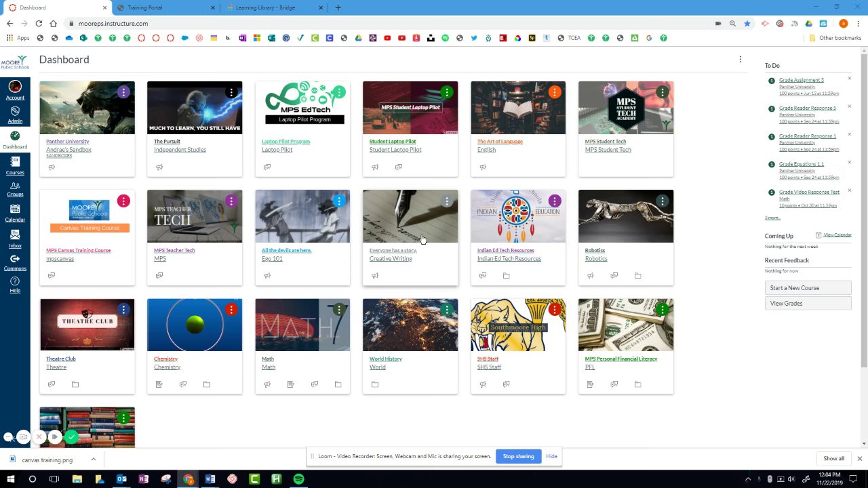Open options menu on MPS Canvas Training card
The image size is (868, 488).
[x=123, y=201]
